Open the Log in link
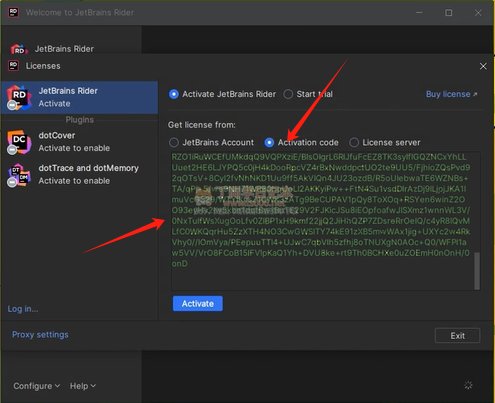The width and height of the screenshot is (495, 403). [x=23, y=309]
